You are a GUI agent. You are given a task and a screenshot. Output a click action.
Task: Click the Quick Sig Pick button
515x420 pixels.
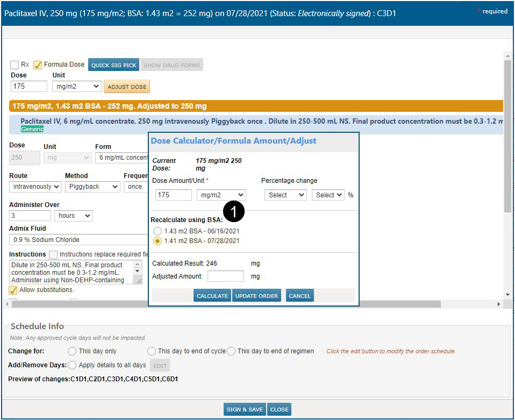pos(113,65)
